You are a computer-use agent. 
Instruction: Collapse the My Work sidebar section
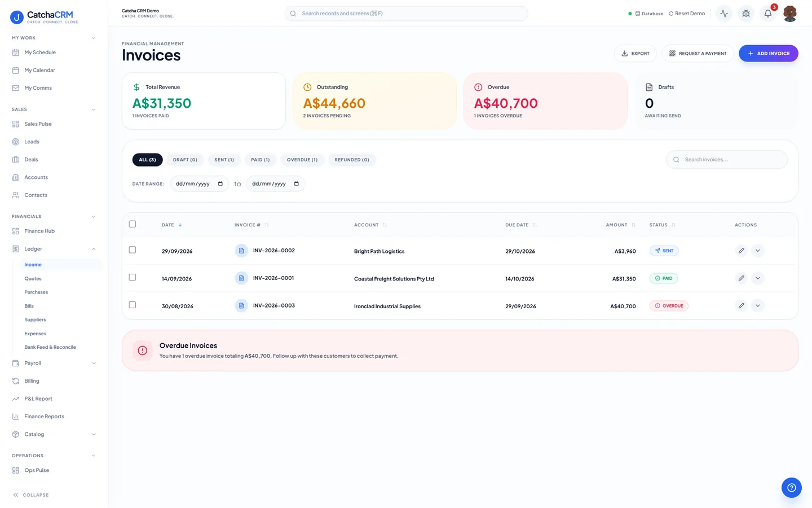[94, 38]
